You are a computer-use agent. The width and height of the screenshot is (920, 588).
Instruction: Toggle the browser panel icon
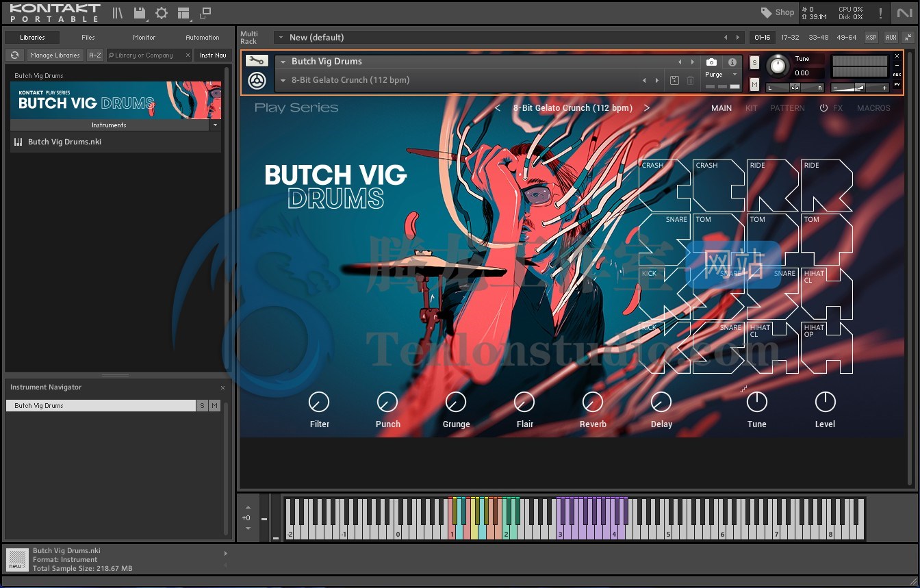(x=118, y=12)
